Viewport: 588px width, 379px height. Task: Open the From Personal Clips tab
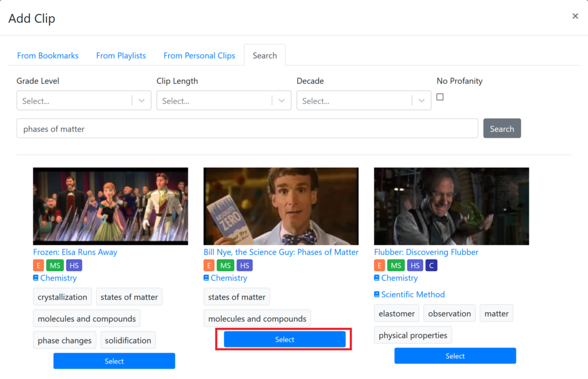pos(199,56)
